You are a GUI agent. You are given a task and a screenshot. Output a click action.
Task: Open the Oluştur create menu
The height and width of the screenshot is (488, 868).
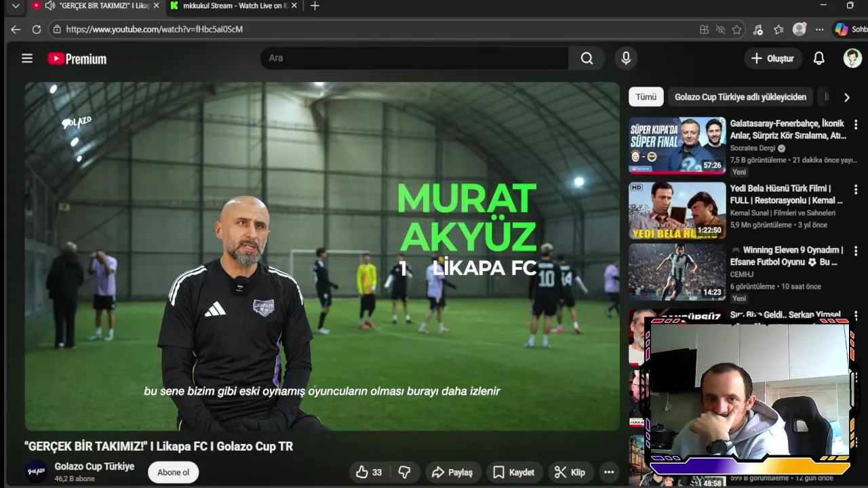click(x=772, y=58)
